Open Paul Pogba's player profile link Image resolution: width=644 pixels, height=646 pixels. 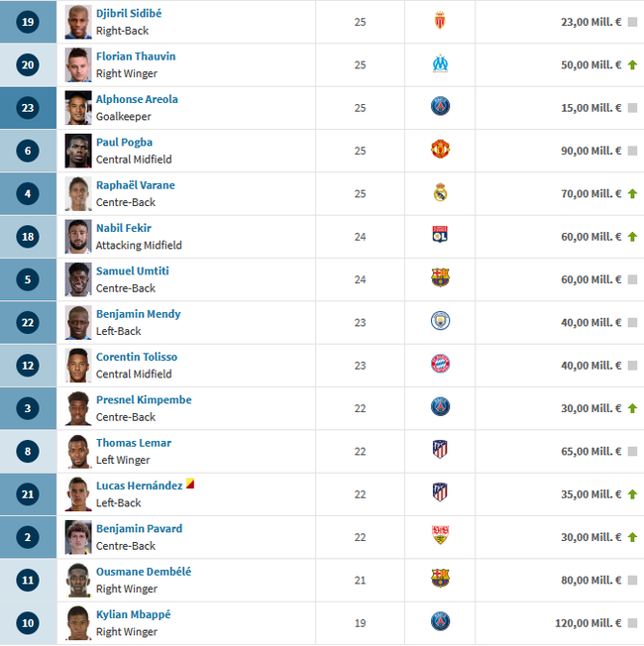point(124,142)
